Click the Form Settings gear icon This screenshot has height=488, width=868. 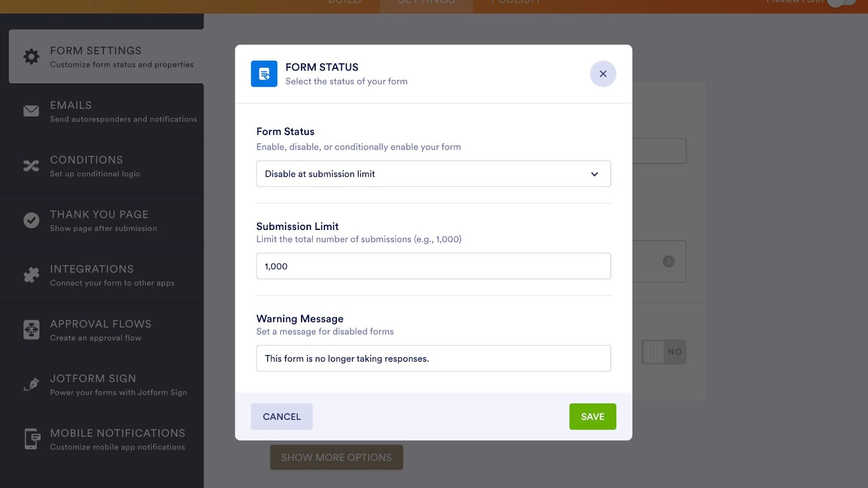click(x=31, y=56)
